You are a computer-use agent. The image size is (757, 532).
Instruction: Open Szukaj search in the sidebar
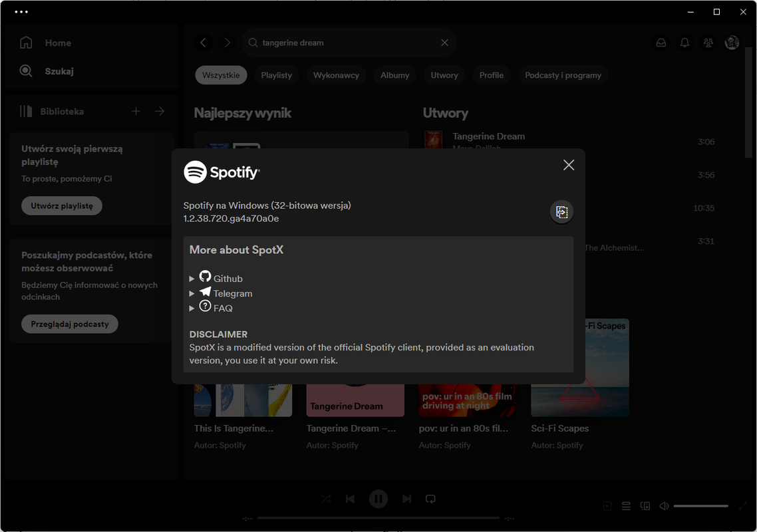tap(47, 71)
